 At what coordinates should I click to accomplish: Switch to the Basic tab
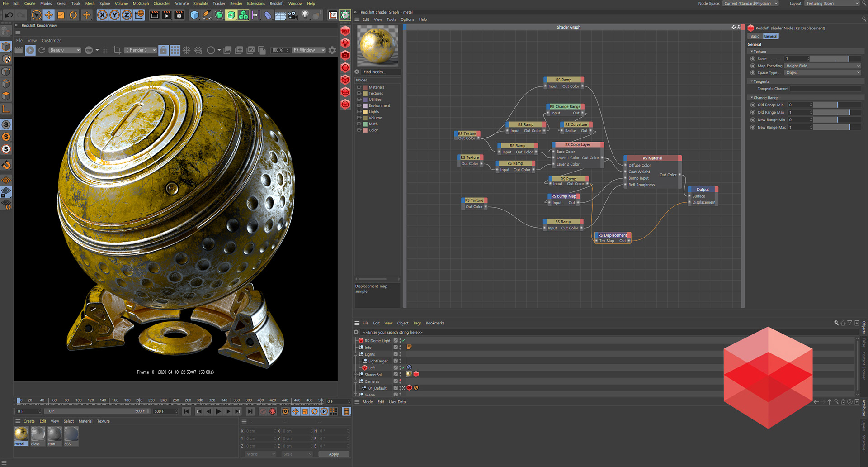(755, 36)
